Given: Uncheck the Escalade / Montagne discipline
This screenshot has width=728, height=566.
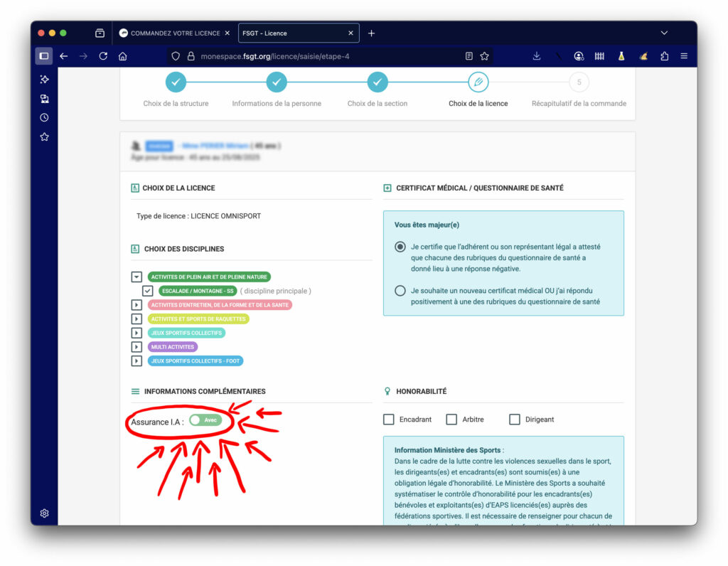Looking at the screenshot, I should coord(147,291).
